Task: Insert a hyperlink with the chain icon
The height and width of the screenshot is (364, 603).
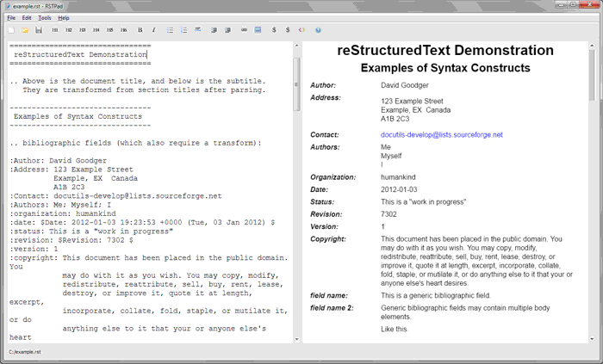Action: click(x=245, y=30)
